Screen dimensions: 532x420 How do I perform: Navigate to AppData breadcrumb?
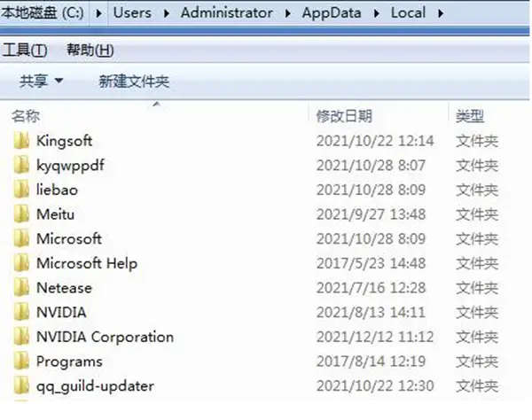332,13
